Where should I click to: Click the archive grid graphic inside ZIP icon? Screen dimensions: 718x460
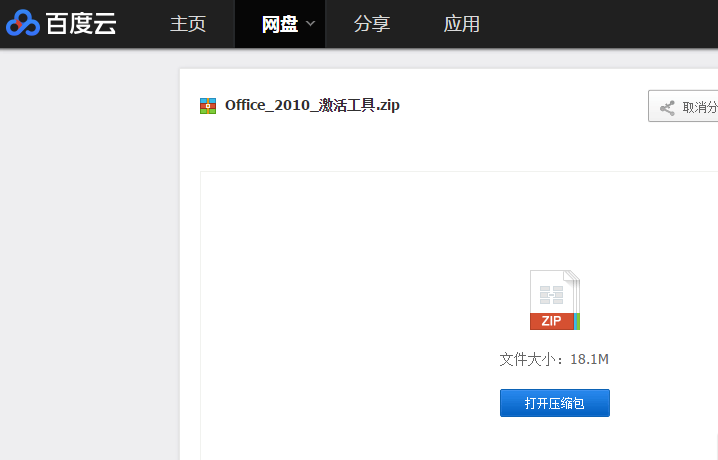pyautogui.click(x=551, y=295)
